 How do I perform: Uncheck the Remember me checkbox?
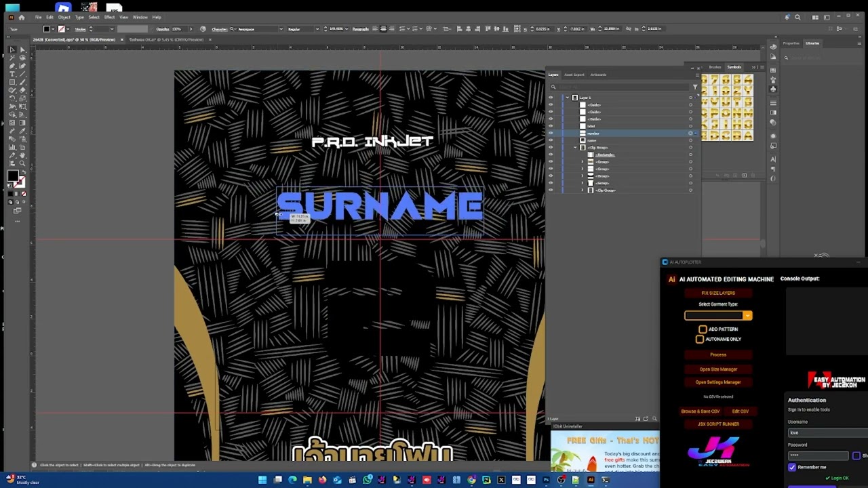[792, 467]
